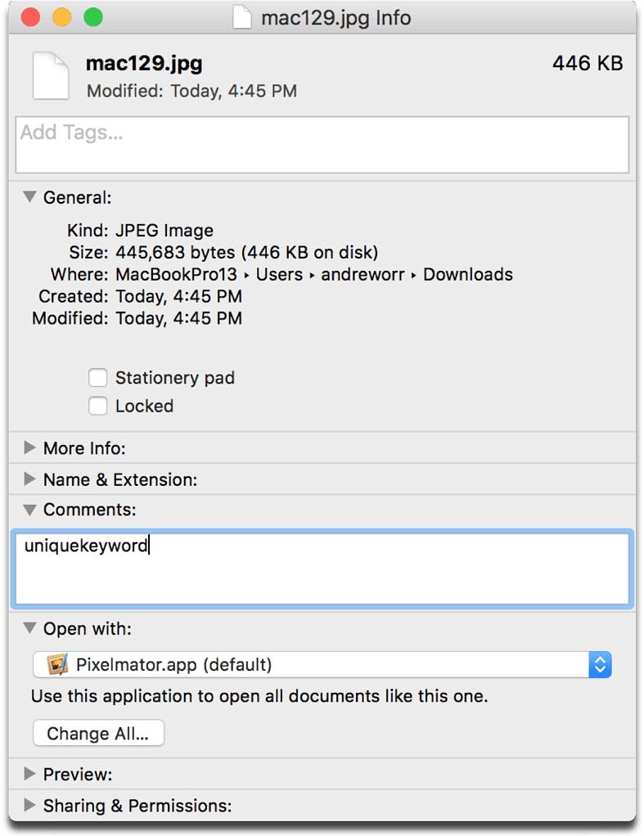The image size is (644, 836).
Task: Expand the Sharing & Permissions section
Action: (x=29, y=806)
